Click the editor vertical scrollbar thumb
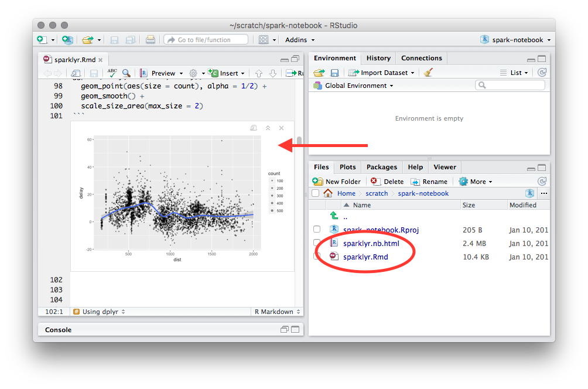588x389 pixels. (299, 142)
